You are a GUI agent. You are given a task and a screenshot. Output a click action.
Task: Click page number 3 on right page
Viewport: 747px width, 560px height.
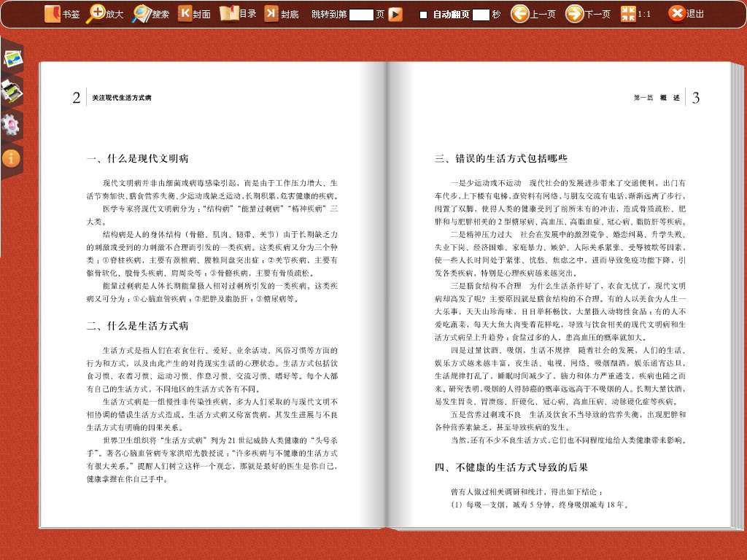[x=695, y=98]
